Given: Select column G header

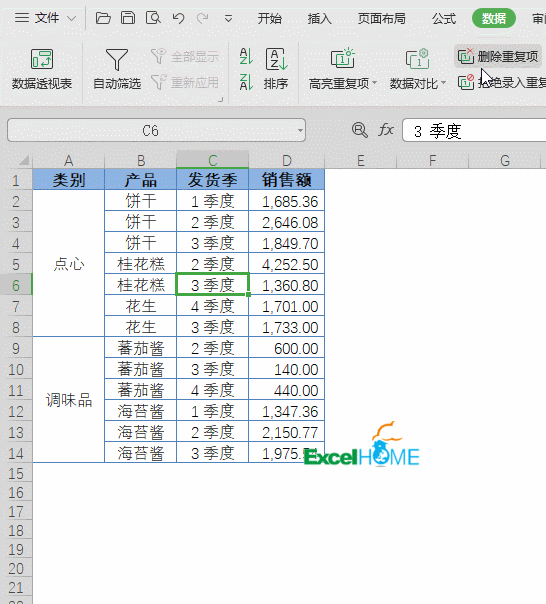Looking at the screenshot, I should [x=505, y=160].
